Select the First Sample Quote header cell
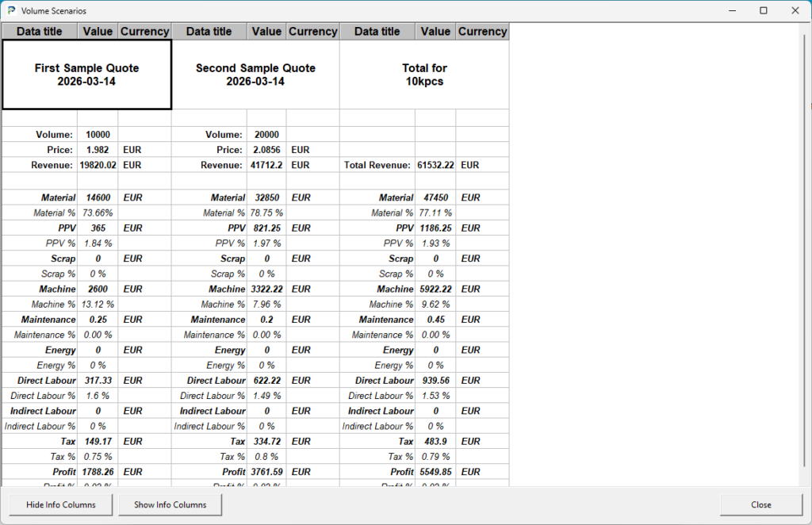Viewport: 812px width, 525px height. point(86,75)
